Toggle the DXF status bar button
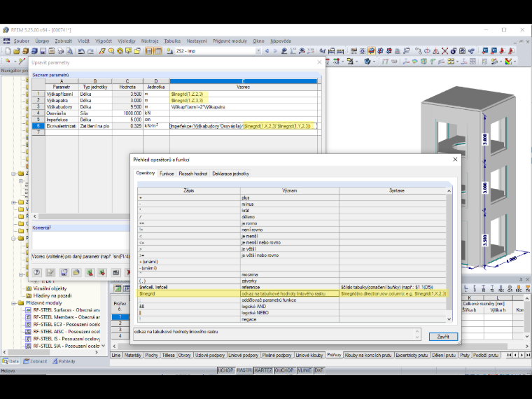 (x=319, y=370)
